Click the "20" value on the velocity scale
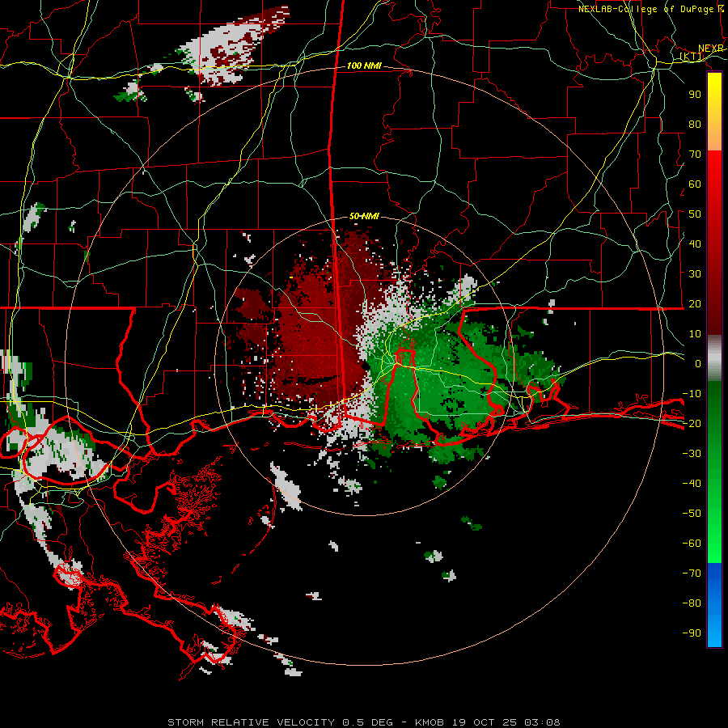 695,304
